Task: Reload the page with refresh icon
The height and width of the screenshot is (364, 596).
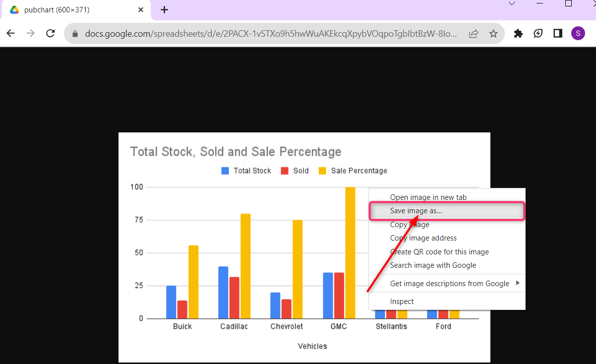Action: [x=50, y=33]
